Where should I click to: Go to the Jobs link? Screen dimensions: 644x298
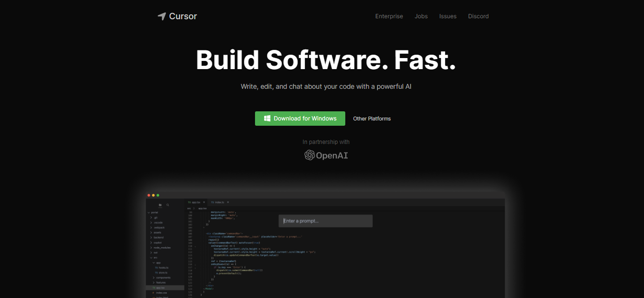pyautogui.click(x=421, y=16)
